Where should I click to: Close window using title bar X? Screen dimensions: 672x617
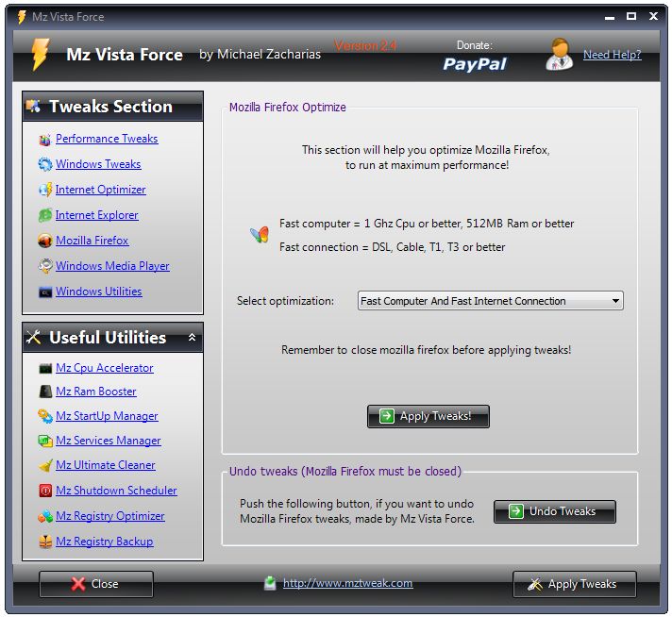click(653, 16)
